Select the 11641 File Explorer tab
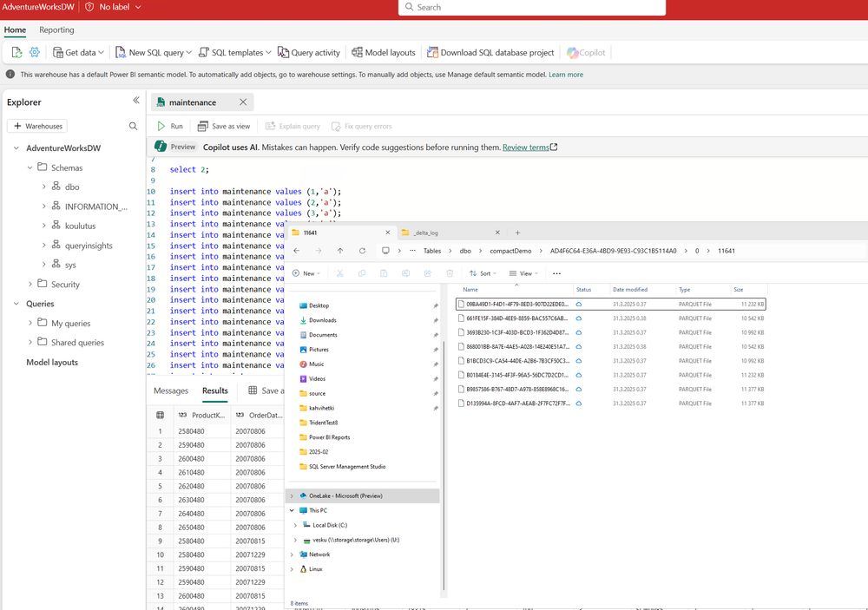The height and width of the screenshot is (610, 868). [x=340, y=233]
